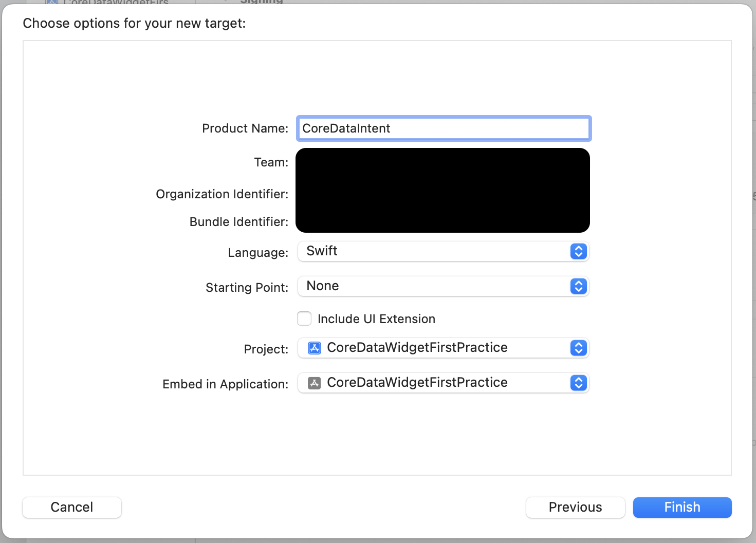Click the Signing section header at top
This screenshot has height=543, width=756.
[x=261, y=2]
